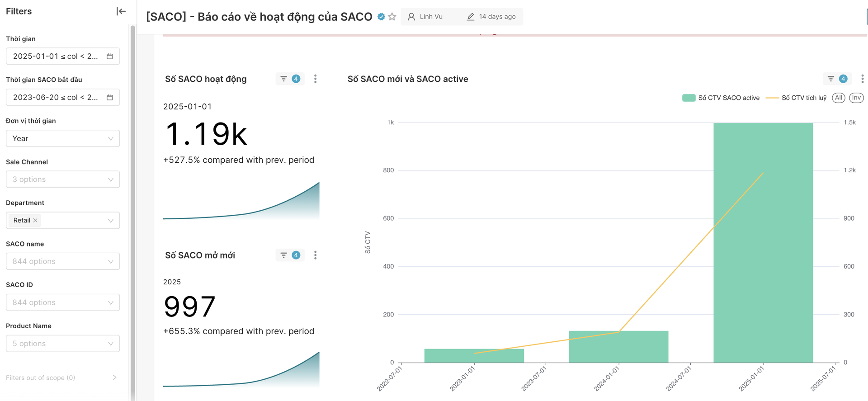The height and width of the screenshot is (401, 868).
Task: Open the Đơn vị thời gian Year dropdown
Action: (63, 139)
